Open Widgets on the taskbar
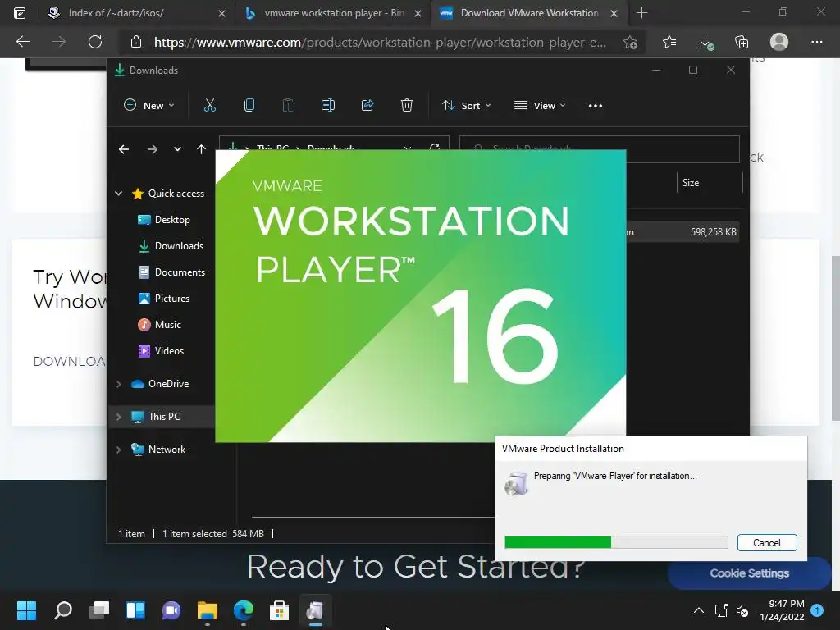Image resolution: width=840 pixels, height=630 pixels. pyautogui.click(x=135, y=610)
